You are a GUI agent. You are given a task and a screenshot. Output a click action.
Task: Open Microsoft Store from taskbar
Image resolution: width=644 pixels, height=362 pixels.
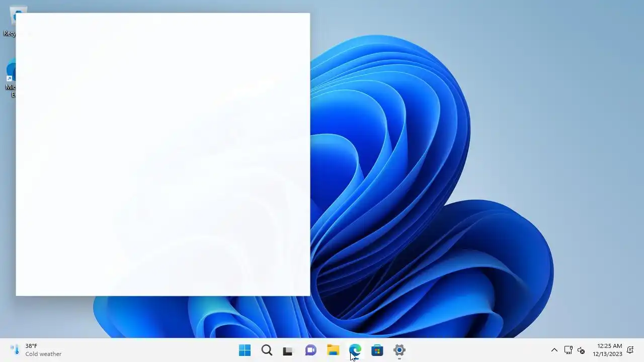click(x=377, y=350)
